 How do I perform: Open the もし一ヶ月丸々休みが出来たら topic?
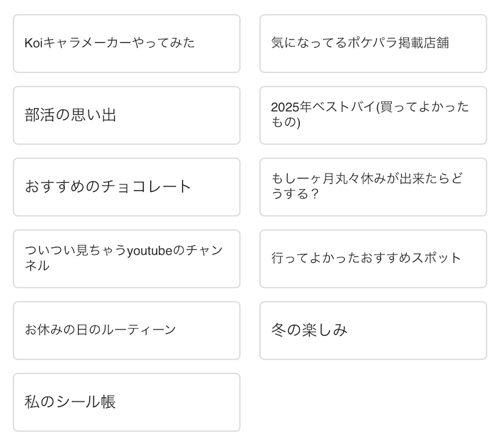tap(373, 187)
